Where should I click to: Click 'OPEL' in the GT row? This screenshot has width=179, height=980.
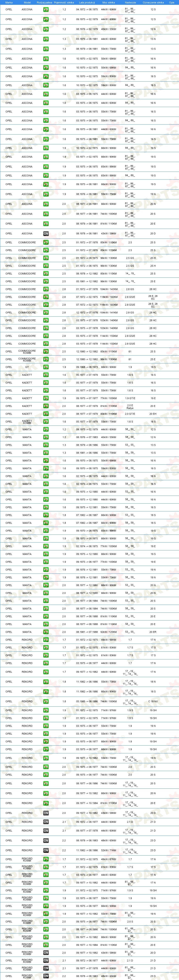point(9,367)
